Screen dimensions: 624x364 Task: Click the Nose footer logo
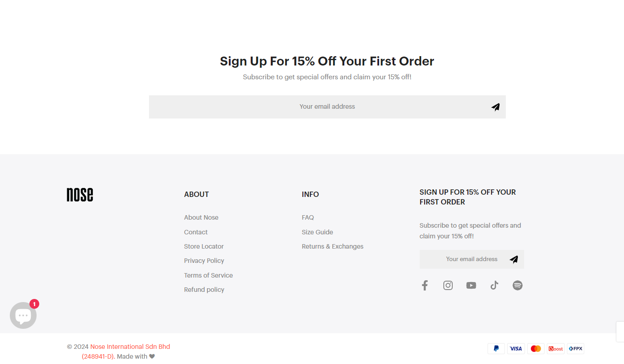click(80, 195)
